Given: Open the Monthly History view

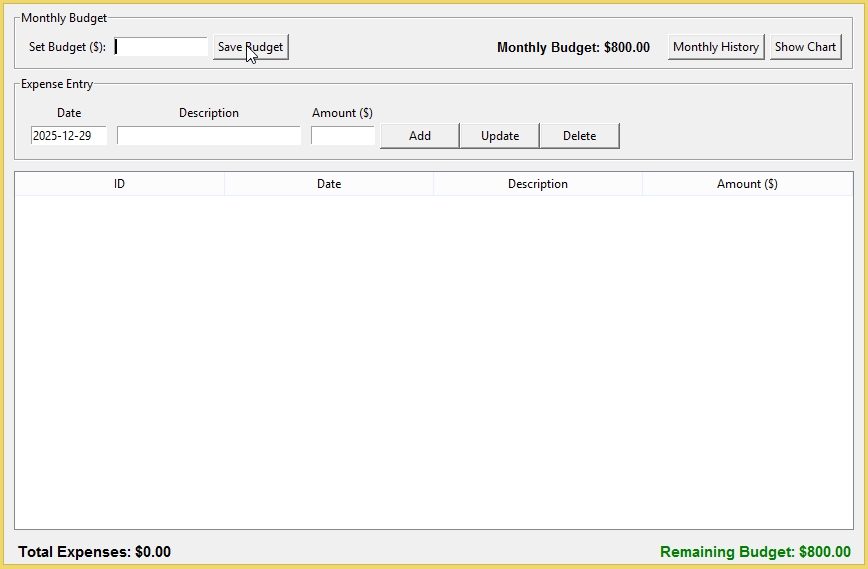Looking at the screenshot, I should coord(715,47).
